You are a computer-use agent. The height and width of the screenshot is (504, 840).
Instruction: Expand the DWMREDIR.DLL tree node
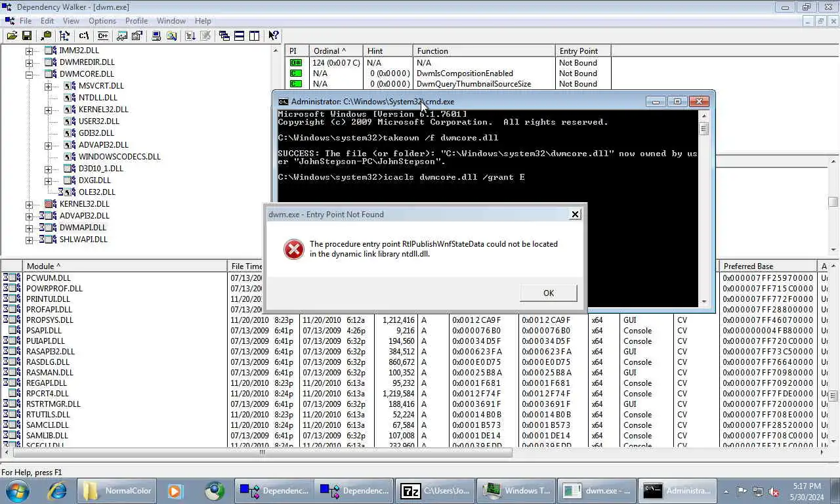tap(29, 62)
